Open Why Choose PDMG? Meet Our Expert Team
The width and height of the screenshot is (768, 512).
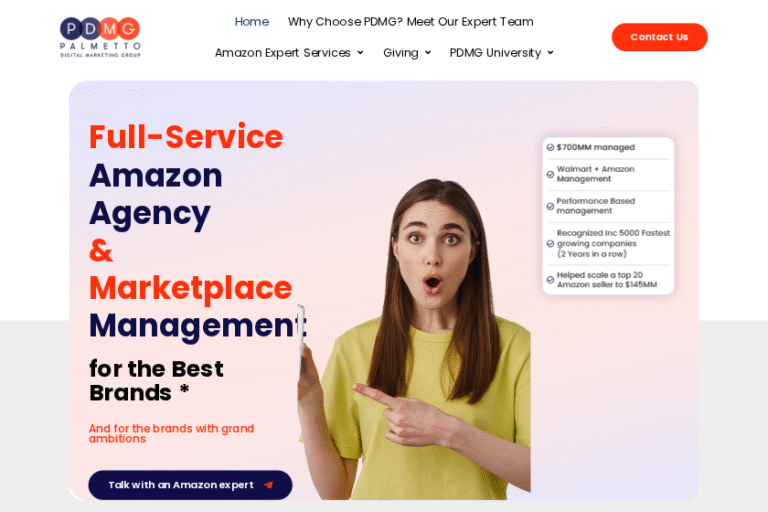[x=410, y=22]
